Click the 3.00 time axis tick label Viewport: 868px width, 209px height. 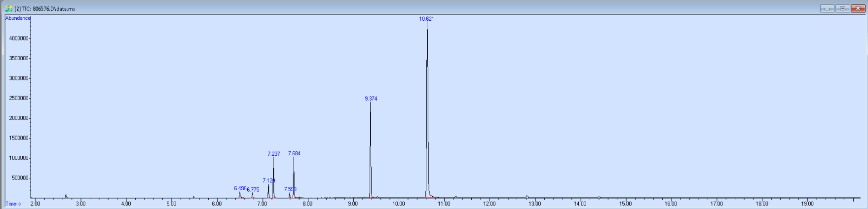click(80, 204)
